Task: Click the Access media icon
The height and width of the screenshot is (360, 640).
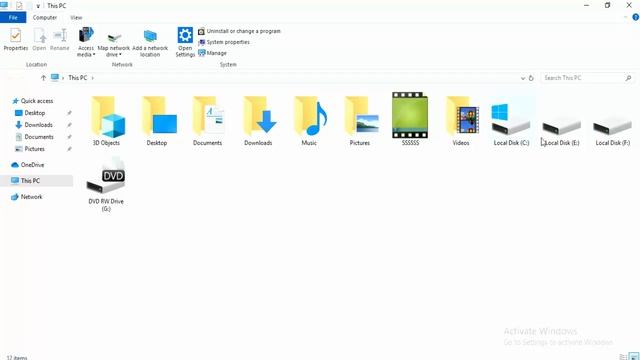Action: (x=86, y=35)
